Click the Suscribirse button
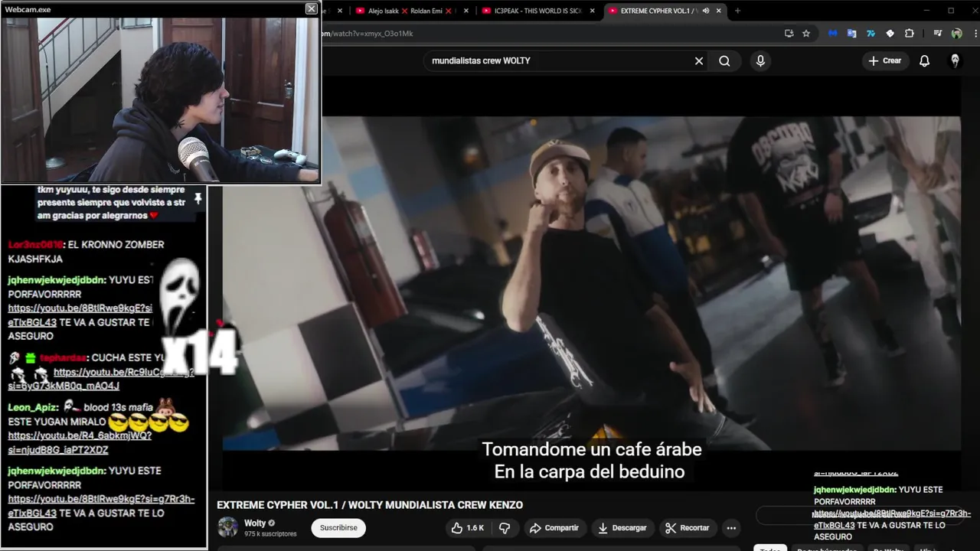 click(x=338, y=528)
